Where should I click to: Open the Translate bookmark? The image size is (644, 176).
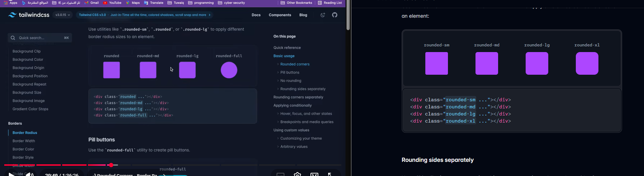coord(154,3)
